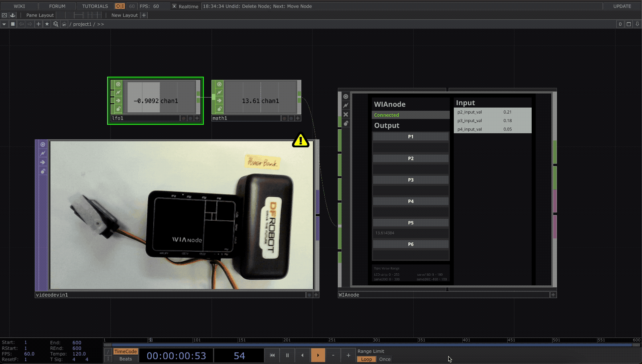Pause the timeline playback
The width and height of the screenshot is (642, 364).
click(x=287, y=355)
